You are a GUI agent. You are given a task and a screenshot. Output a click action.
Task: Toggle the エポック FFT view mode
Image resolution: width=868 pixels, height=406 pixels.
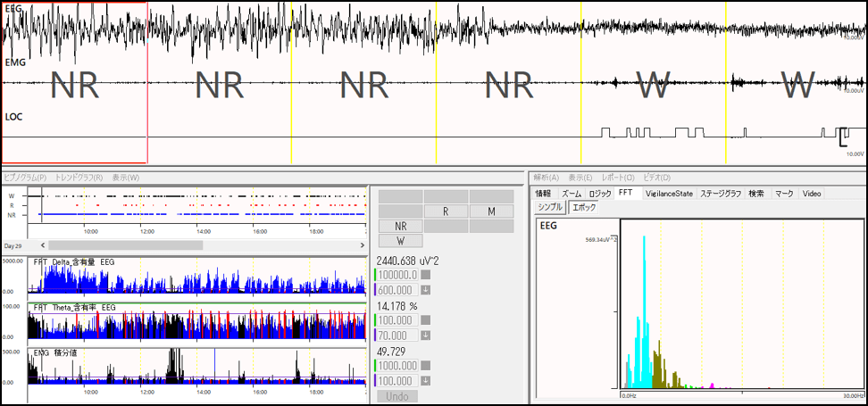click(582, 207)
